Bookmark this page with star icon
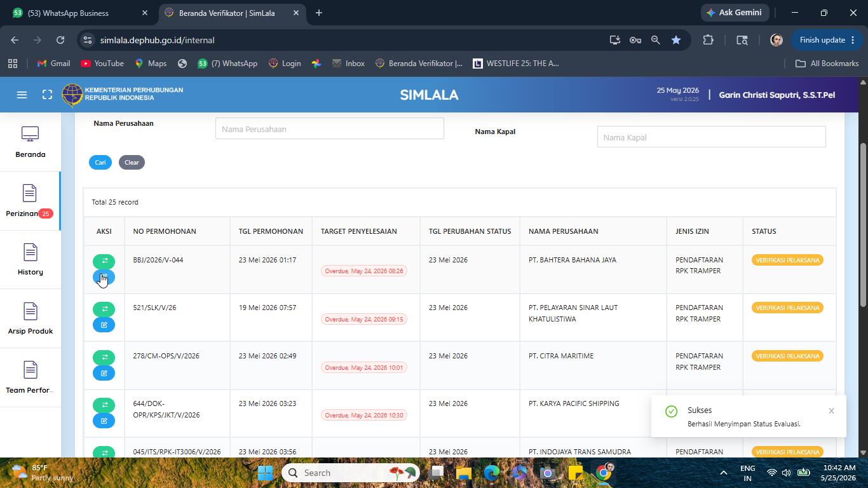 coord(676,40)
